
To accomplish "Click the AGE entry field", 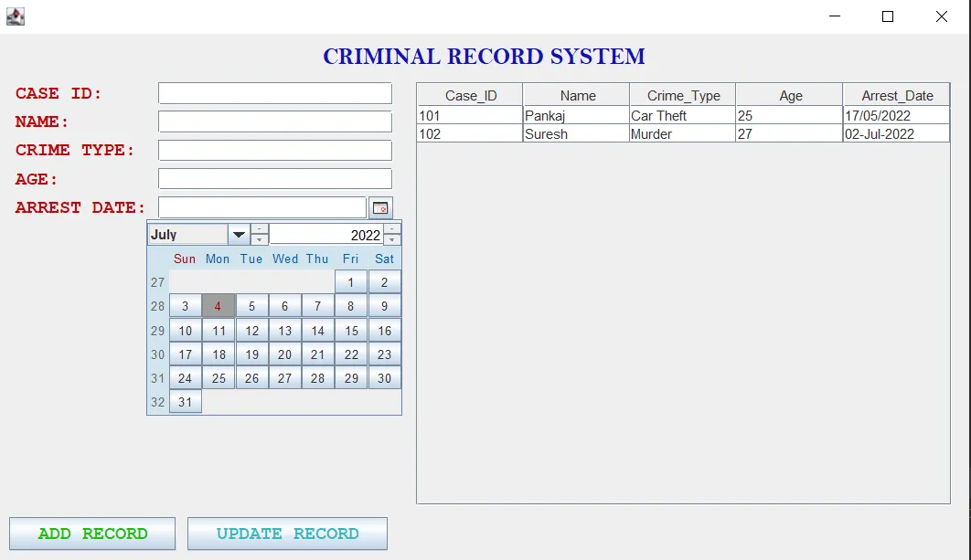I will pyautogui.click(x=274, y=178).
